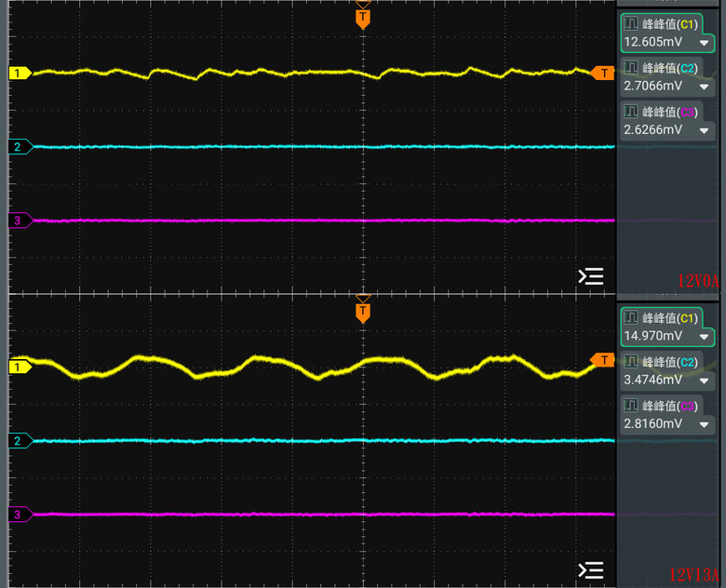Viewport: 726px width, 588px height.
Task: Click waveform icon of C1 14.970mV measurement
Action: click(x=631, y=317)
